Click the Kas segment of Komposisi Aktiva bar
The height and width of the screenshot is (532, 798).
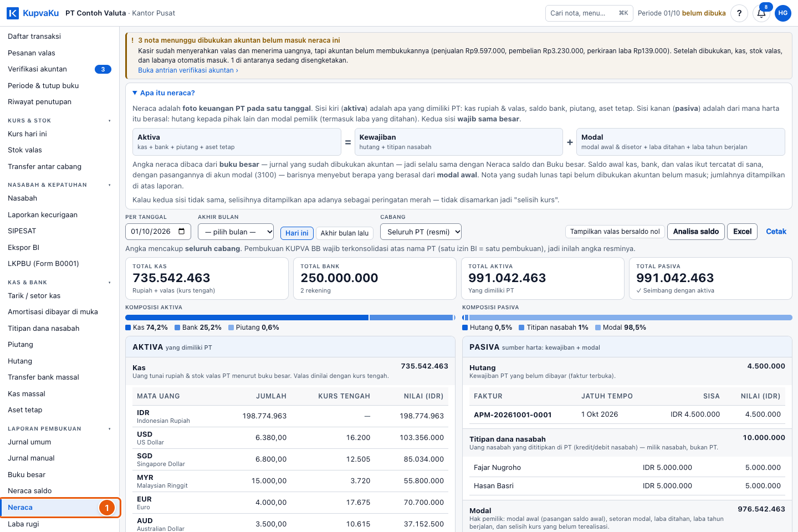[x=247, y=318]
